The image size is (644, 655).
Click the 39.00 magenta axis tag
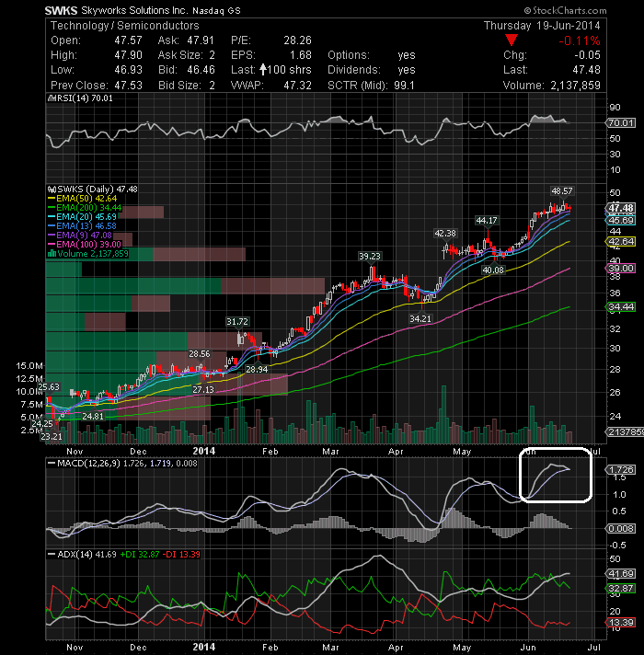[x=621, y=269]
